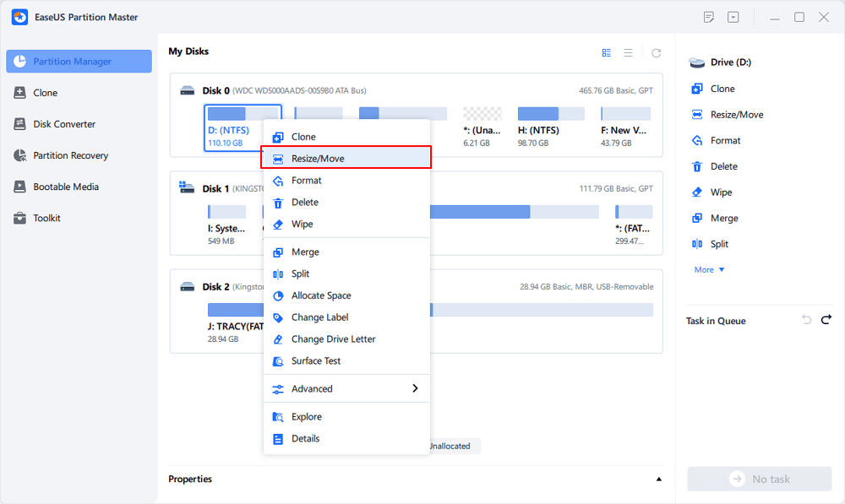
Task: Open the Toolkit sidebar section
Action: 47,218
